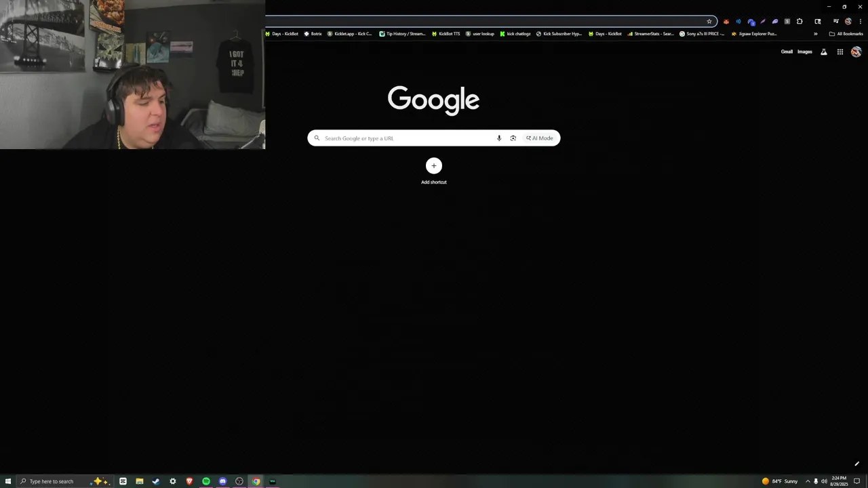Screen dimensions: 868x488
Task: Open Search Labs flask icon
Action: (x=824, y=52)
